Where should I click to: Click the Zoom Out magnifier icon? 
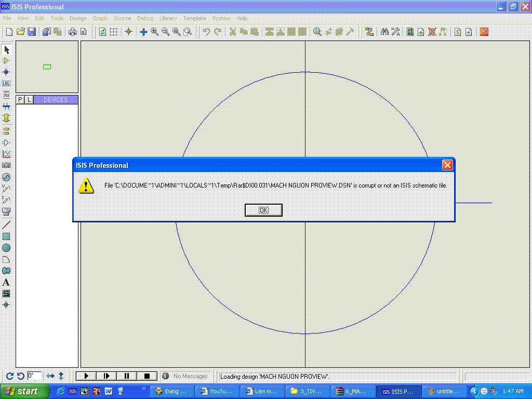click(166, 32)
